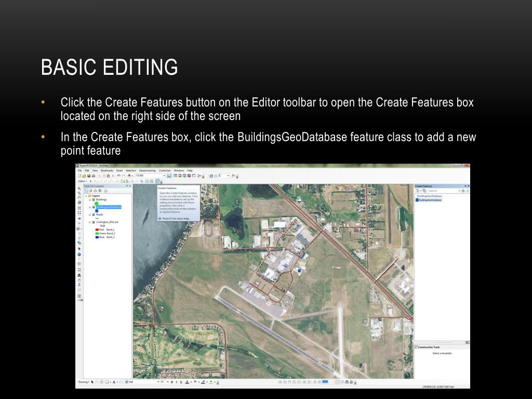Toggle Roads layer visibility checkbox
532x399 pixels.
pyautogui.click(x=94, y=215)
